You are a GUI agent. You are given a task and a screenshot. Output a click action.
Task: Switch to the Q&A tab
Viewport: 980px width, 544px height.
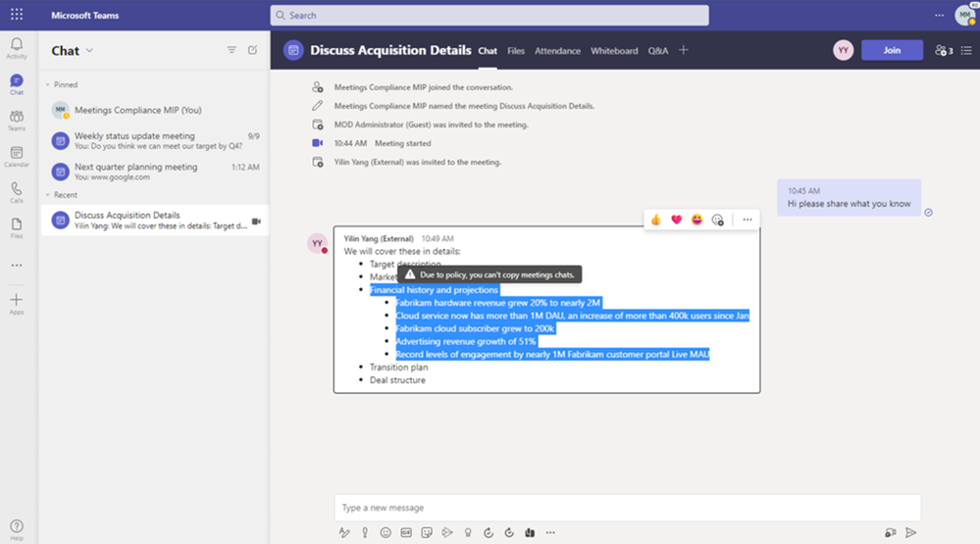(x=657, y=51)
